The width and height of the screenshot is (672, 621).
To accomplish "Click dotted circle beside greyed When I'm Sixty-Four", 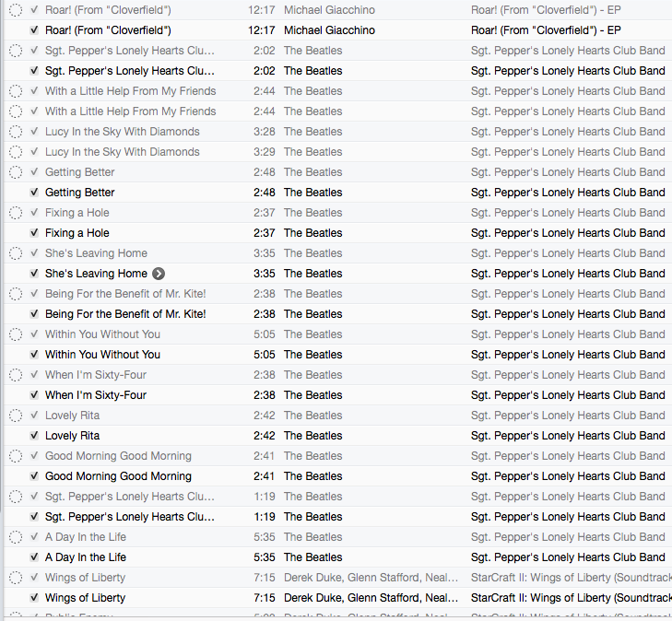I will coord(16,375).
